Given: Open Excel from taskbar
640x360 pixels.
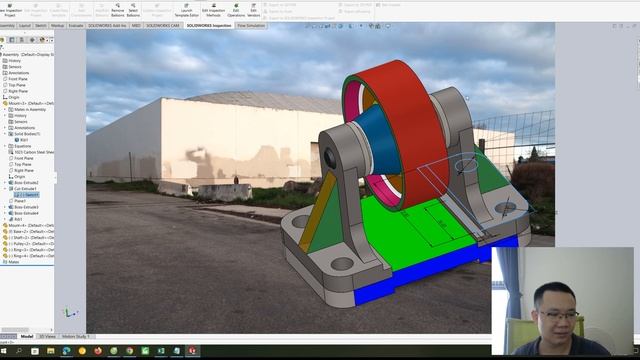Looking at the screenshot, I should (161, 351).
